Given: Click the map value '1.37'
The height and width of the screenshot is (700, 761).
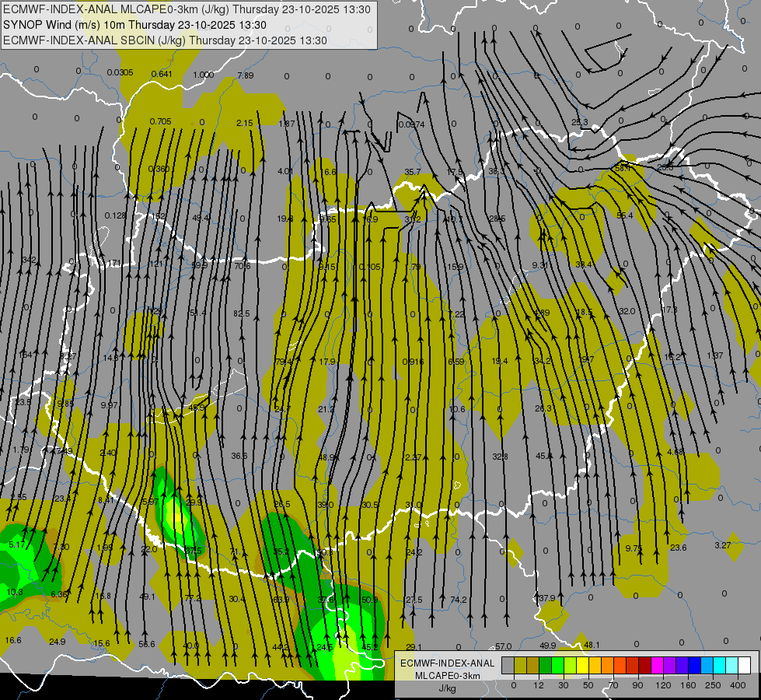Looking at the screenshot, I should (715, 355).
